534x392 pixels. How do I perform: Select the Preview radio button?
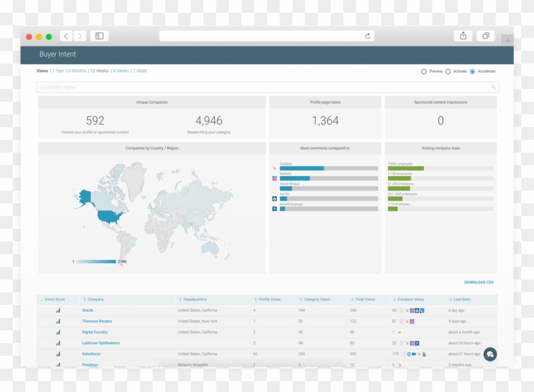[424, 71]
